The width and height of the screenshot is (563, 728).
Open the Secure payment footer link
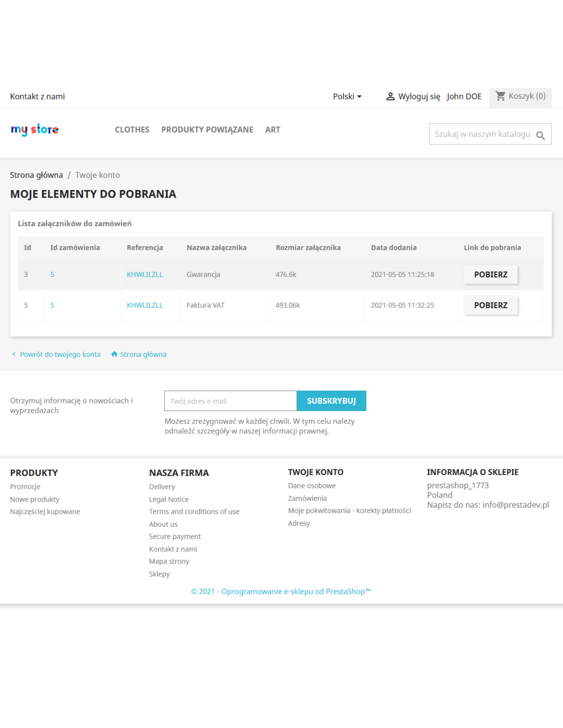pyautogui.click(x=175, y=537)
